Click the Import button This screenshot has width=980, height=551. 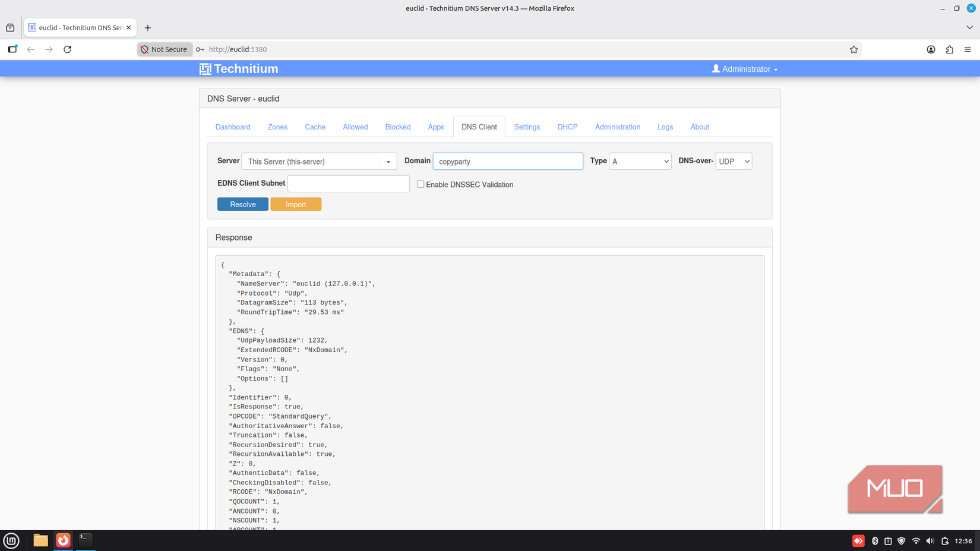click(296, 204)
